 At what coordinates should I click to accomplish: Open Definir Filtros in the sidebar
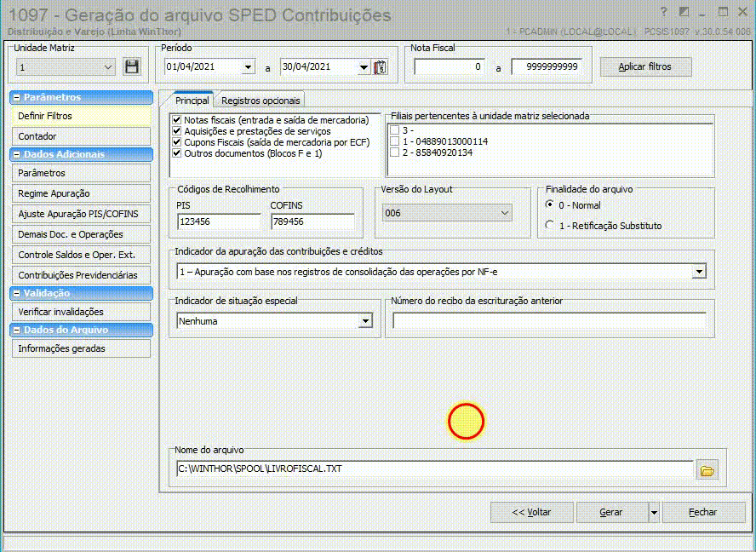[x=81, y=117]
